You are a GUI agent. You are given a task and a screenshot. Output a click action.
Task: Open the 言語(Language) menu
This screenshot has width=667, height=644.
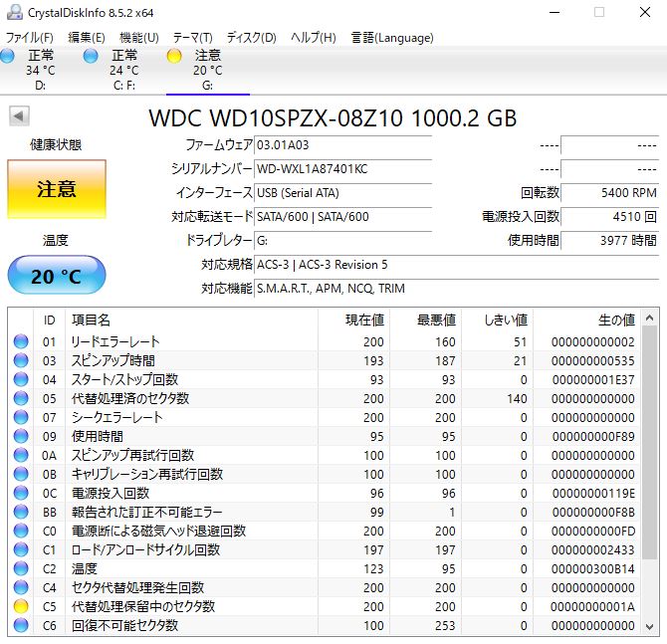pos(392,38)
